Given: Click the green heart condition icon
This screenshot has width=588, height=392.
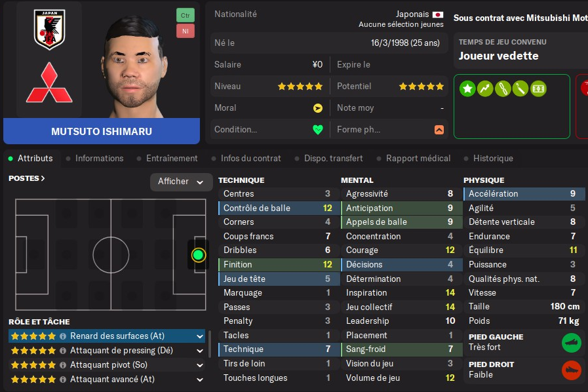Looking at the screenshot, I should 318,129.
